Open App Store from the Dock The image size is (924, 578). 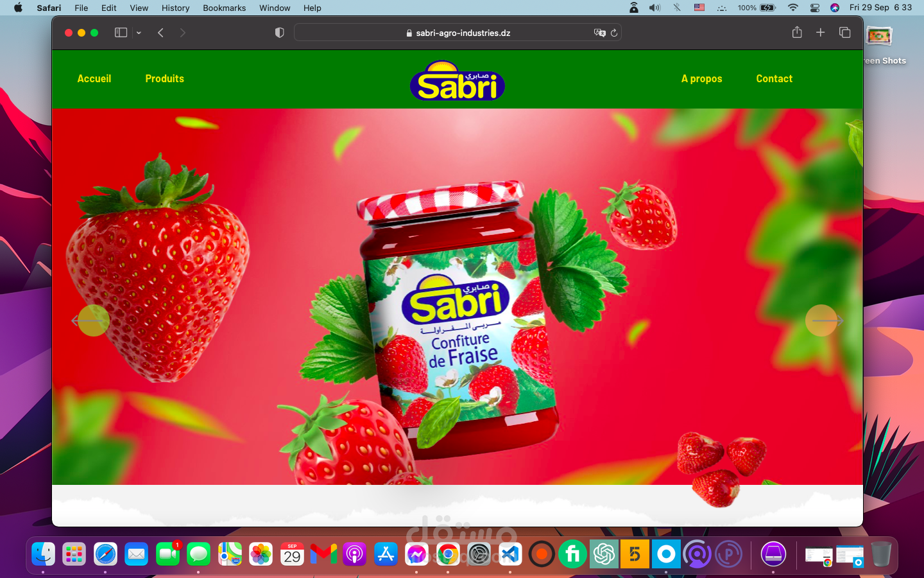(x=386, y=554)
